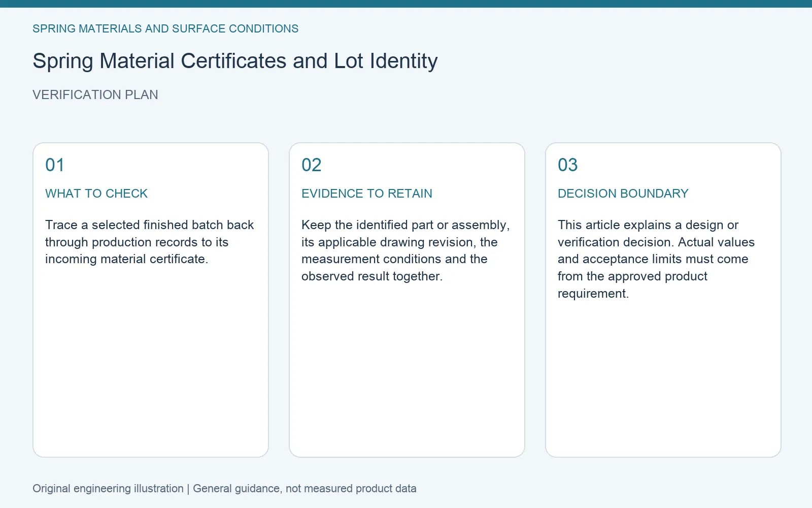Click the card number '03'
The height and width of the screenshot is (508, 812).
(568, 165)
